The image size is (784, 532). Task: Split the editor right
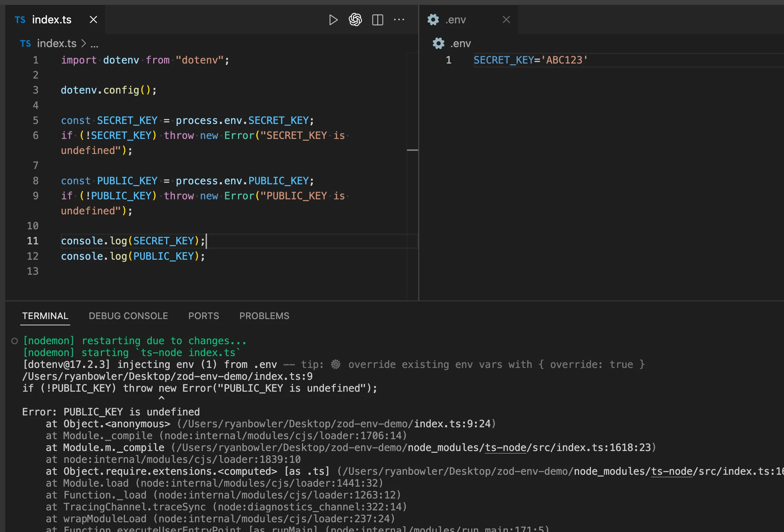click(377, 20)
